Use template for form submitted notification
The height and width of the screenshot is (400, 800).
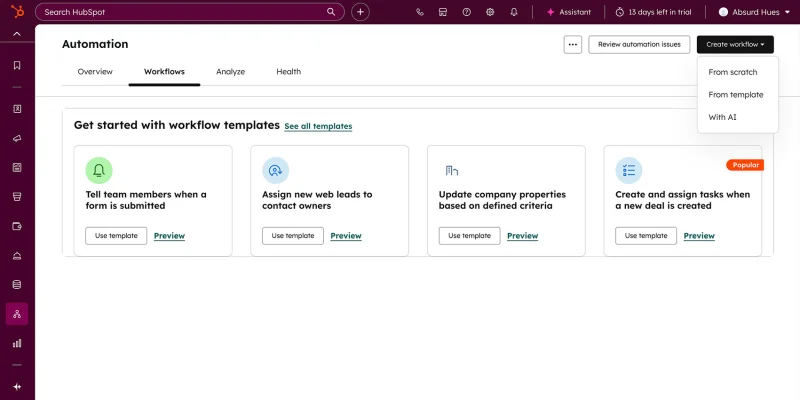point(116,236)
